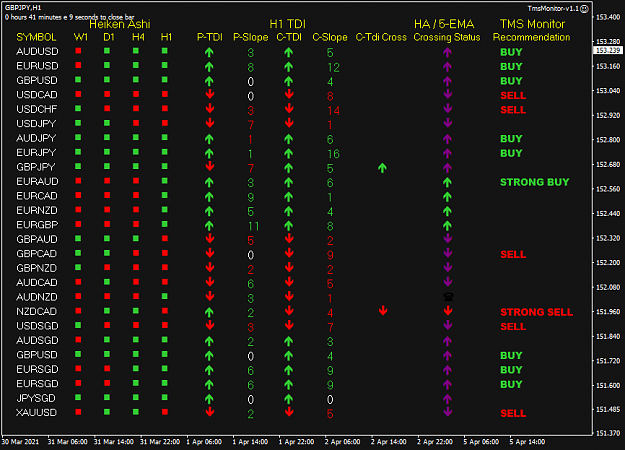Click the current price label 153.239
This screenshot has height=450, width=625.
[608, 50]
